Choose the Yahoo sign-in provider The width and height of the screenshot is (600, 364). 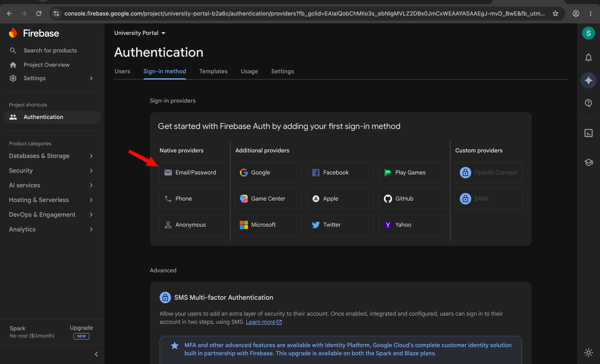pos(412,224)
